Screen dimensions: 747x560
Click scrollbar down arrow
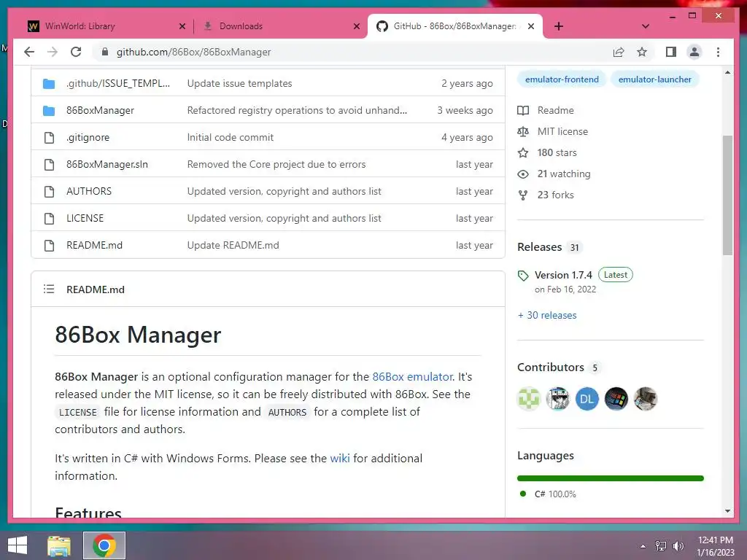pos(727,511)
